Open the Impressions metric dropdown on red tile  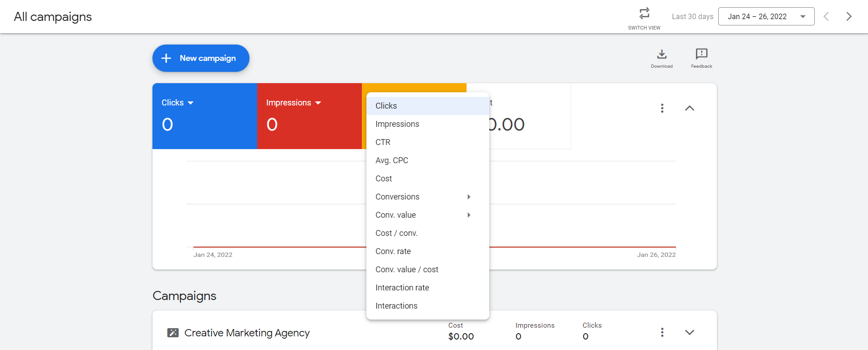(294, 103)
